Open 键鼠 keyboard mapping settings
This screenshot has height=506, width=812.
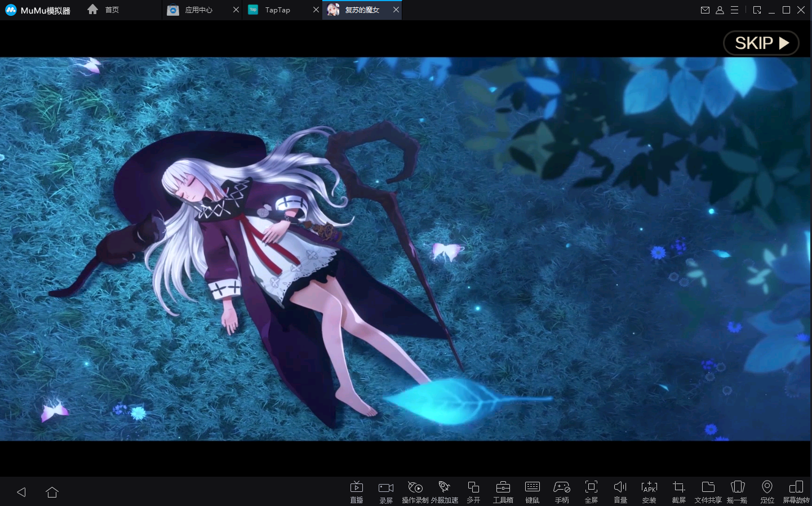(x=532, y=491)
